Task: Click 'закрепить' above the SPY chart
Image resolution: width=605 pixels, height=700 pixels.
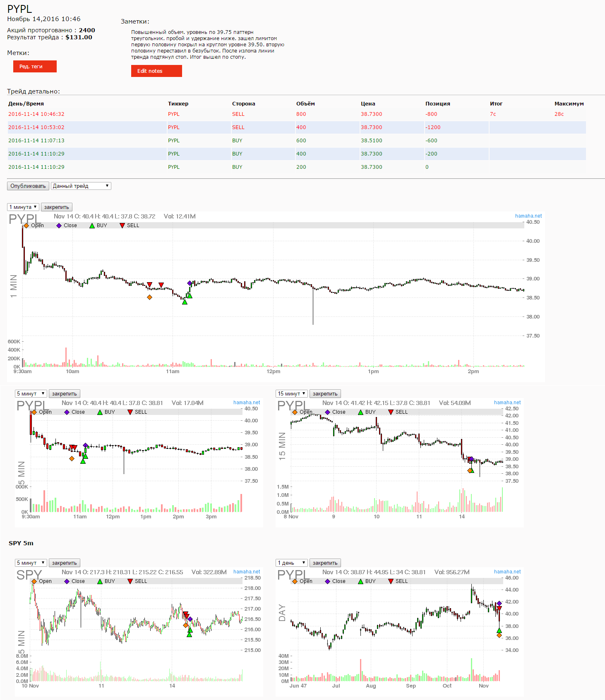Action: (x=65, y=563)
